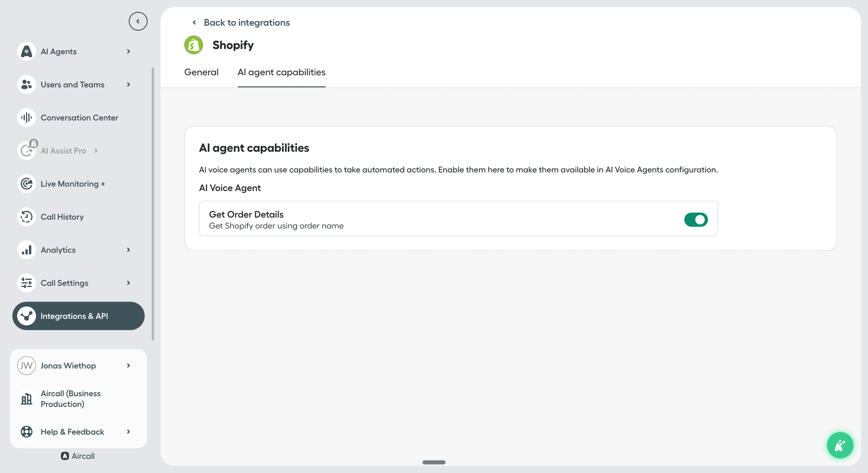The width and height of the screenshot is (868, 473).
Task: Open Users and Teams icon
Action: (x=26, y=84)
